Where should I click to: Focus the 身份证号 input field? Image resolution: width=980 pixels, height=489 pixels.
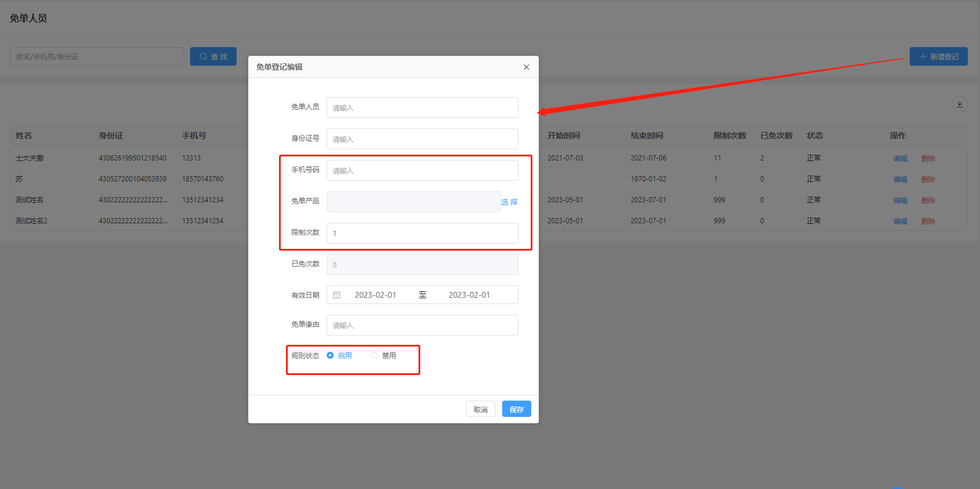422,139
